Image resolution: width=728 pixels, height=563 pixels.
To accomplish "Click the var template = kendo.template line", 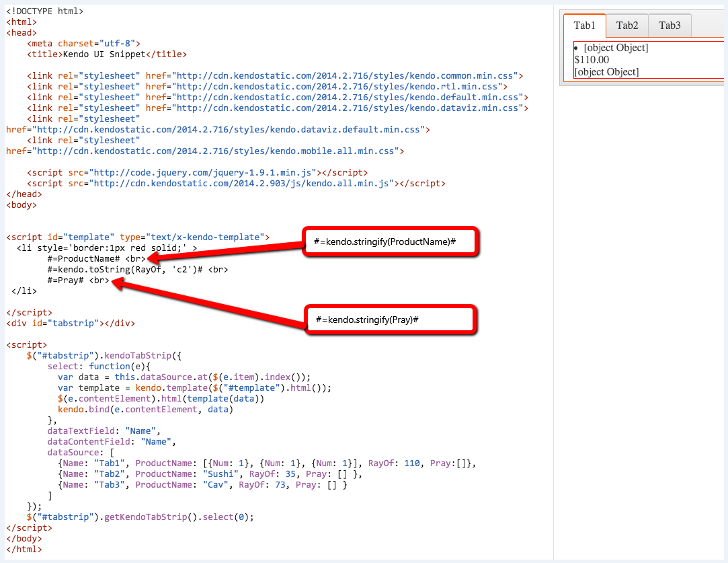I will [x=194, y=388].
